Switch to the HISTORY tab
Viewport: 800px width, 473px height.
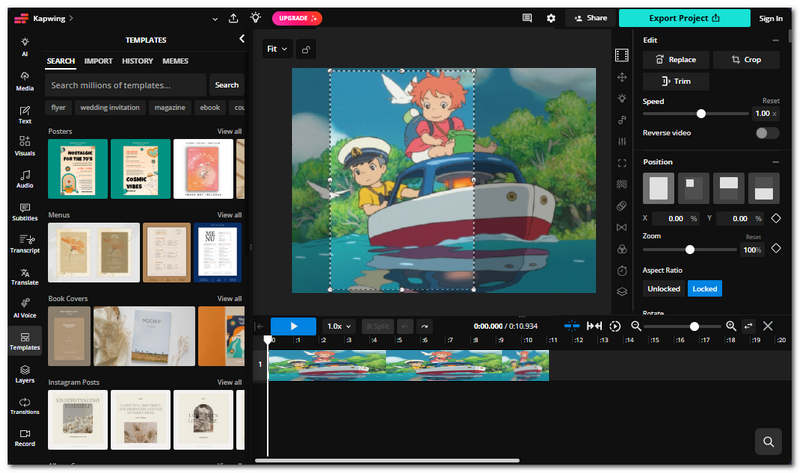(x=137, y=61)
